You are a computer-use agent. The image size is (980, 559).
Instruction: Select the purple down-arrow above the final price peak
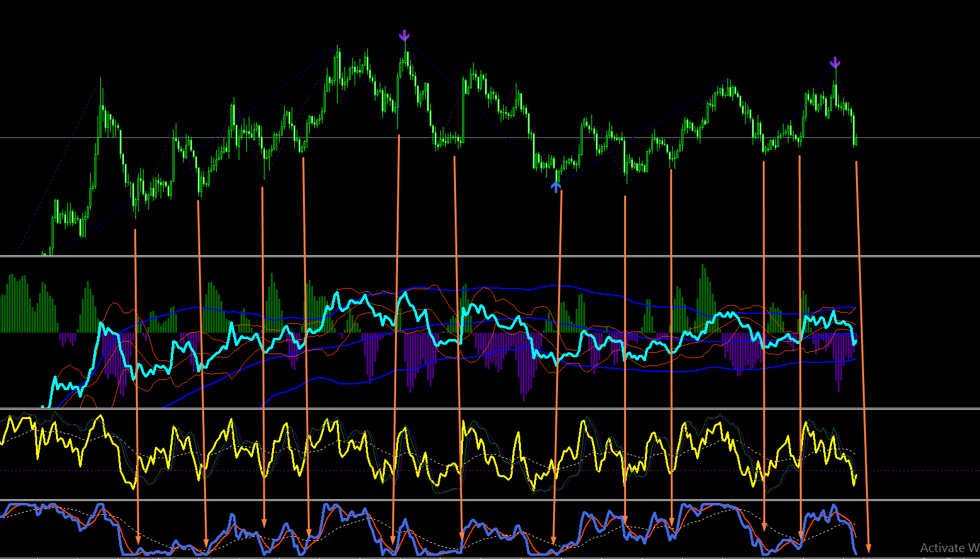click(835, 62)
